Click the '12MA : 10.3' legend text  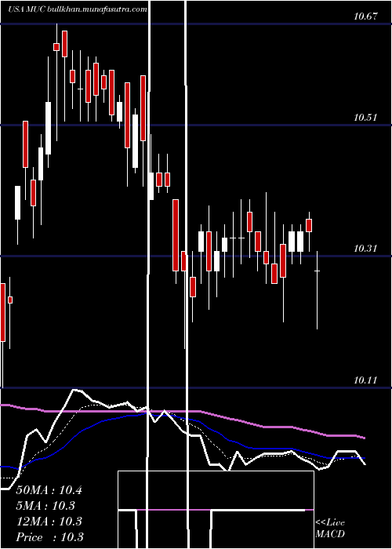[x=49, y=522]
